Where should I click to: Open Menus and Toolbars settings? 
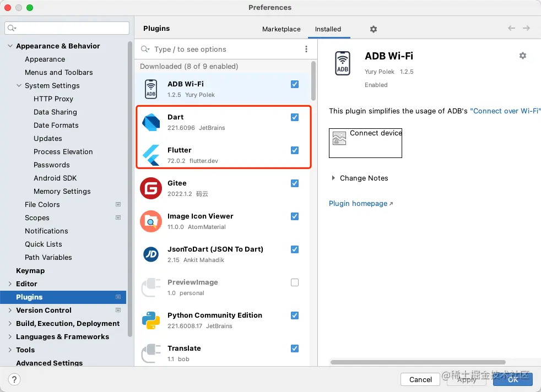[x=58, y=73]
